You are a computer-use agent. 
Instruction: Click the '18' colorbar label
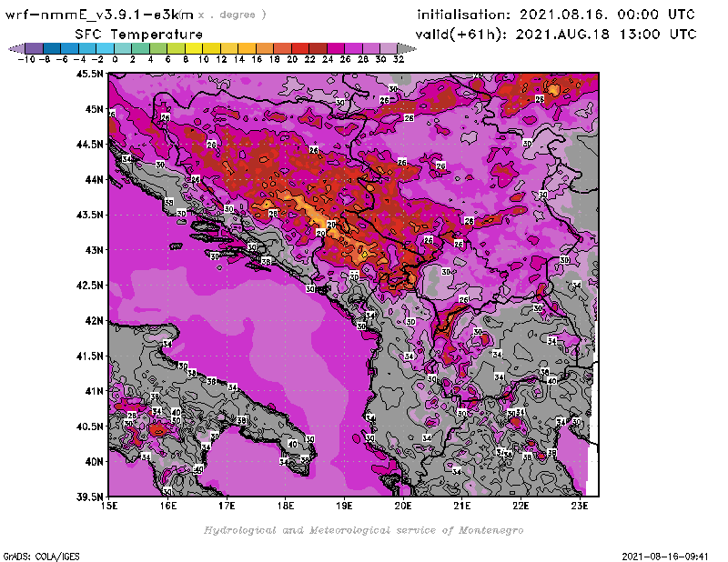coord(275,59)
